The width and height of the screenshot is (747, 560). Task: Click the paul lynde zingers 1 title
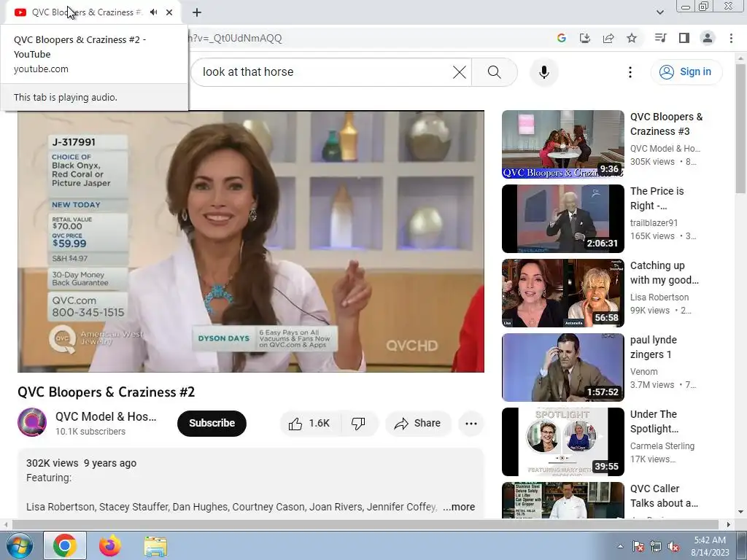654,346
